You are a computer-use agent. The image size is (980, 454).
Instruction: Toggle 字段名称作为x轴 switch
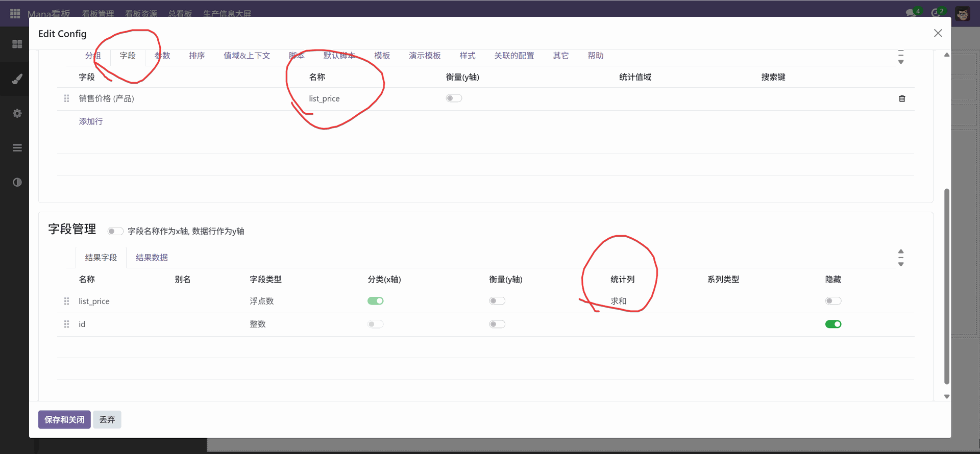click(x=115, y=231)
